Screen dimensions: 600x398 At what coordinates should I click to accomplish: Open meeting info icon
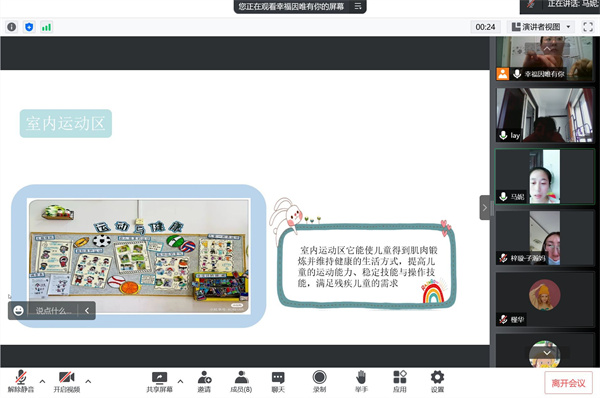coord(11,27)
